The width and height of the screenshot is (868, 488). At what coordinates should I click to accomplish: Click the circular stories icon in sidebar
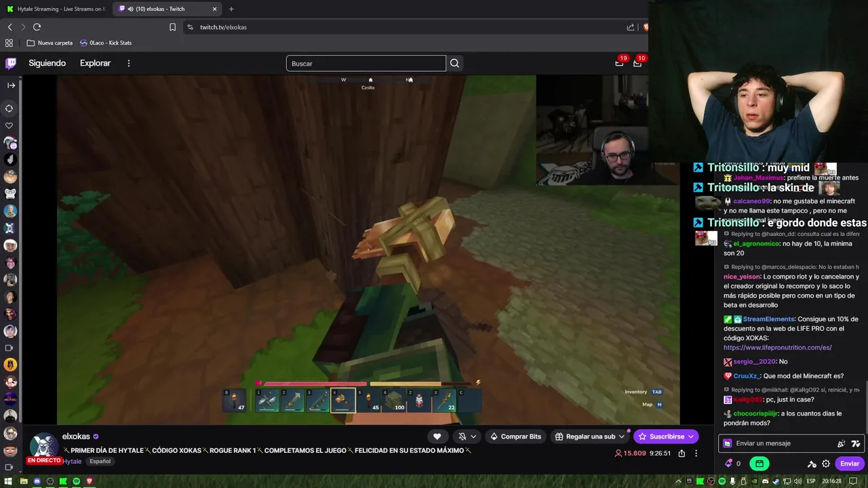[9, 108]
